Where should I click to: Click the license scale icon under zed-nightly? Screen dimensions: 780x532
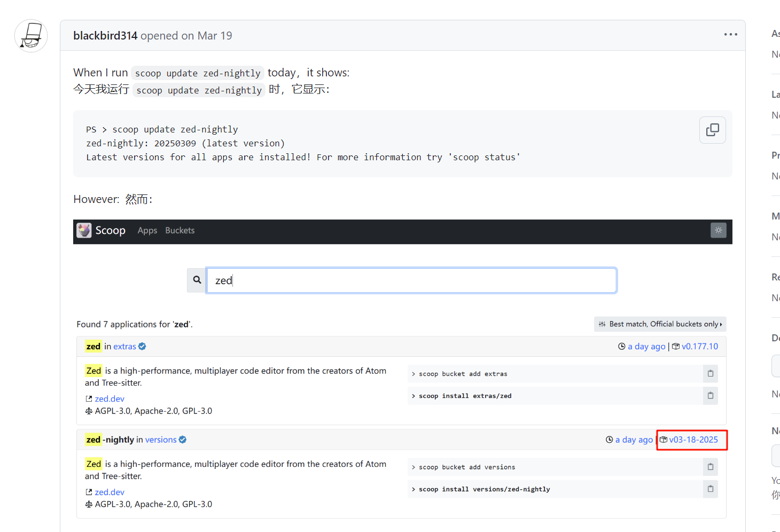point(89,504)
